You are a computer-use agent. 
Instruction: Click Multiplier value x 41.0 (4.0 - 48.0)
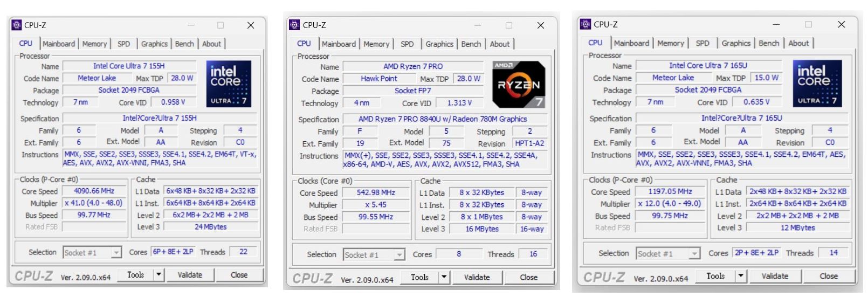[x=94, y=203]
